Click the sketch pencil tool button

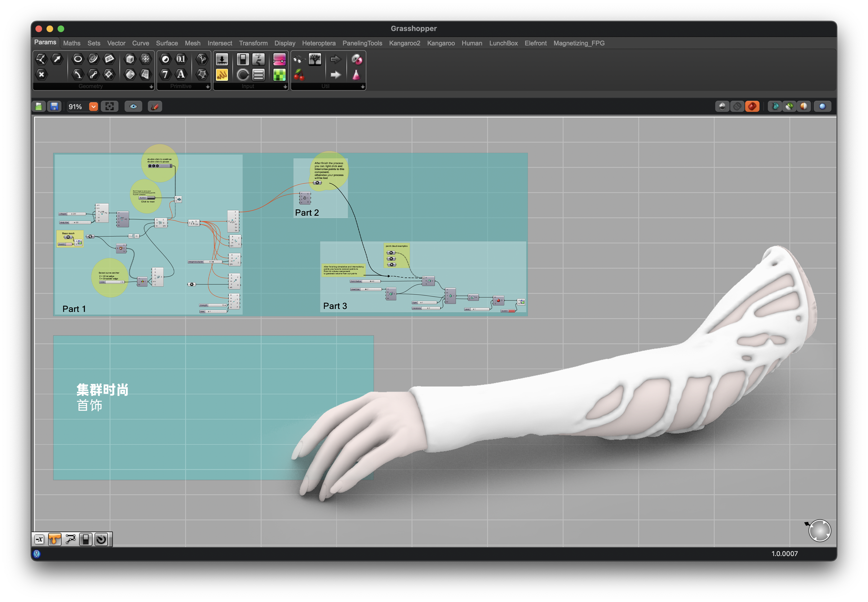pyautogui.click(x=155, y=107)
